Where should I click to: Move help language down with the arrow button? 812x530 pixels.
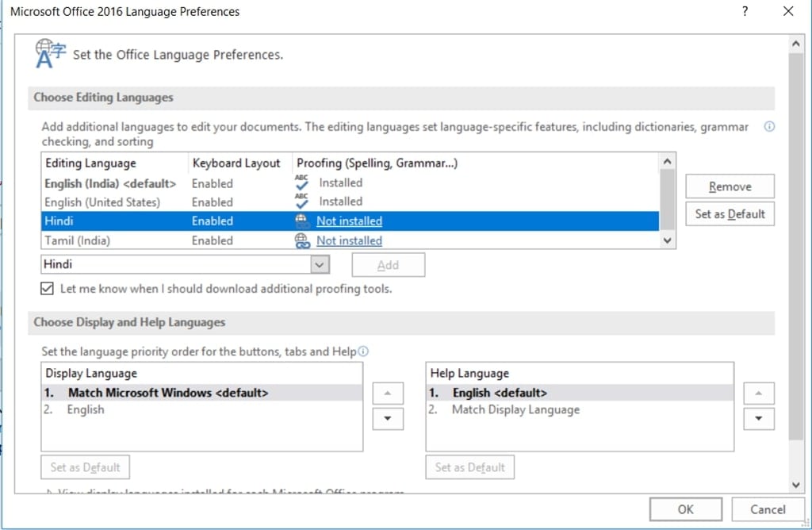(759, 418)
